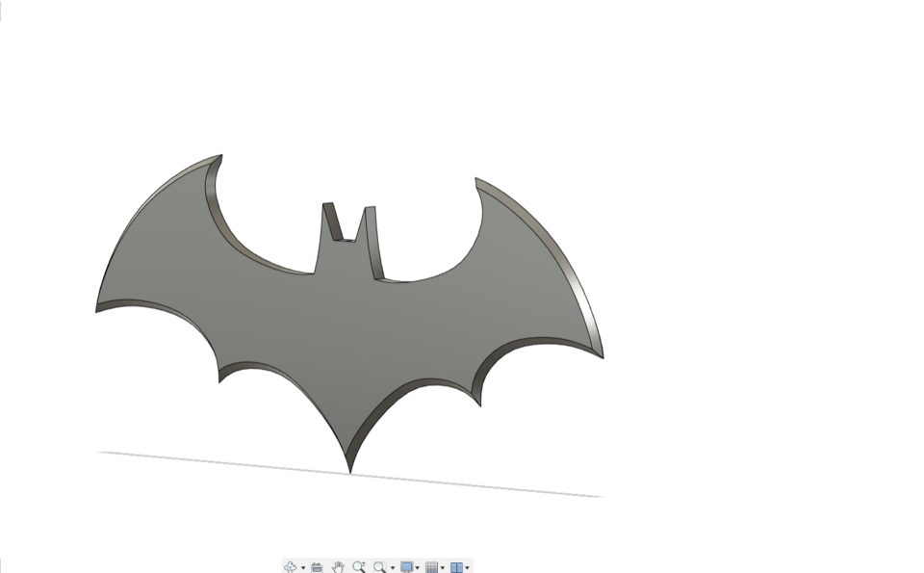Select the Pan tool

point(339,566)
